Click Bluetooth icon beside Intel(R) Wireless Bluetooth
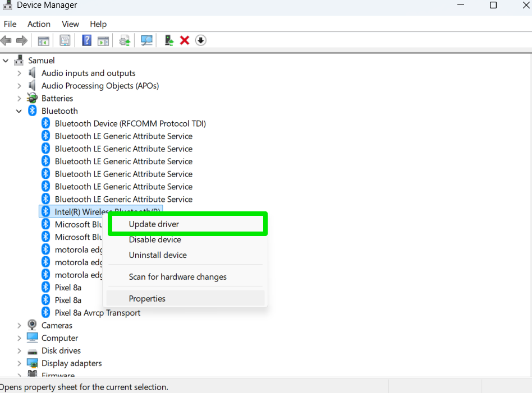Screen dimensions: 532x393 [x=46, y=211]
